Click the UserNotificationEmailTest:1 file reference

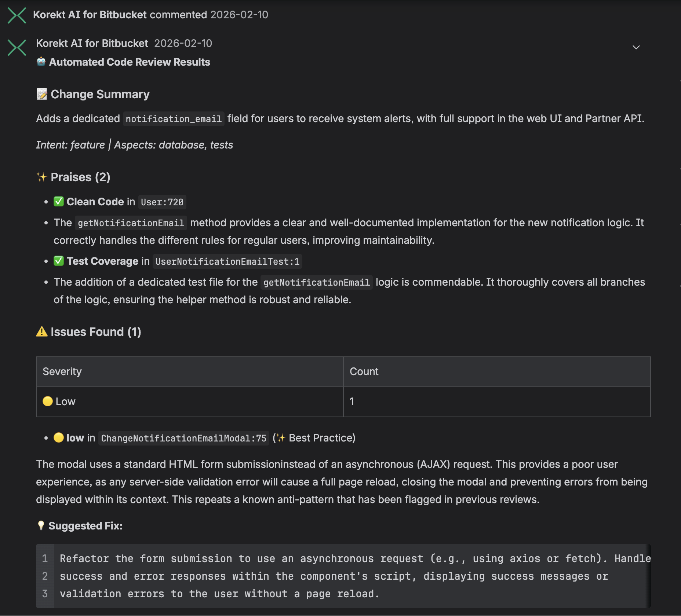pos(227,261)
